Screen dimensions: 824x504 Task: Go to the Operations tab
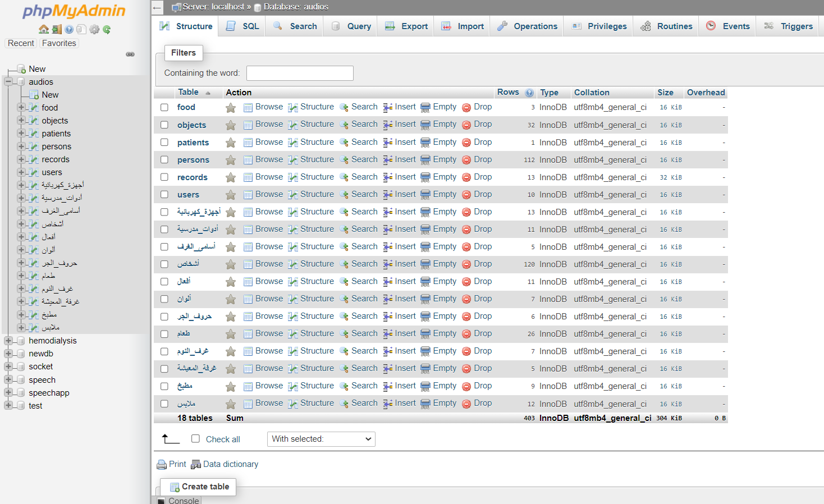(x=527, y=26)
